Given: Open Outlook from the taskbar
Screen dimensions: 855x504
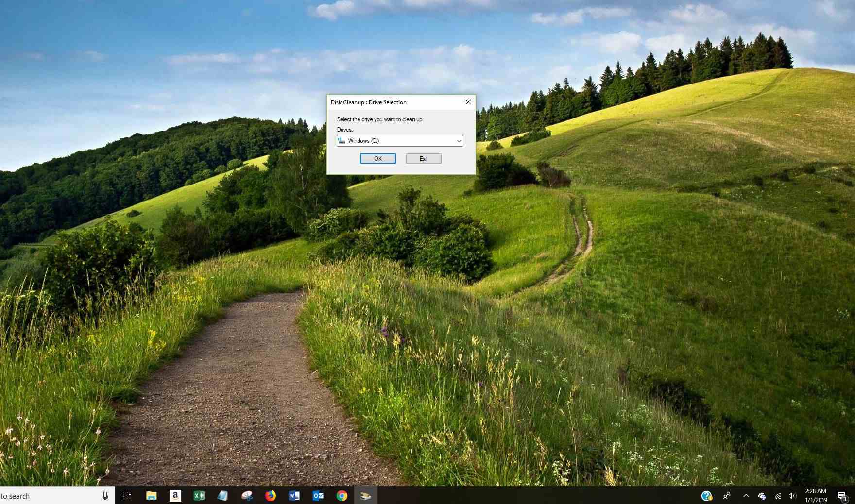Looking at the screenshot, I should click(318, 496).
